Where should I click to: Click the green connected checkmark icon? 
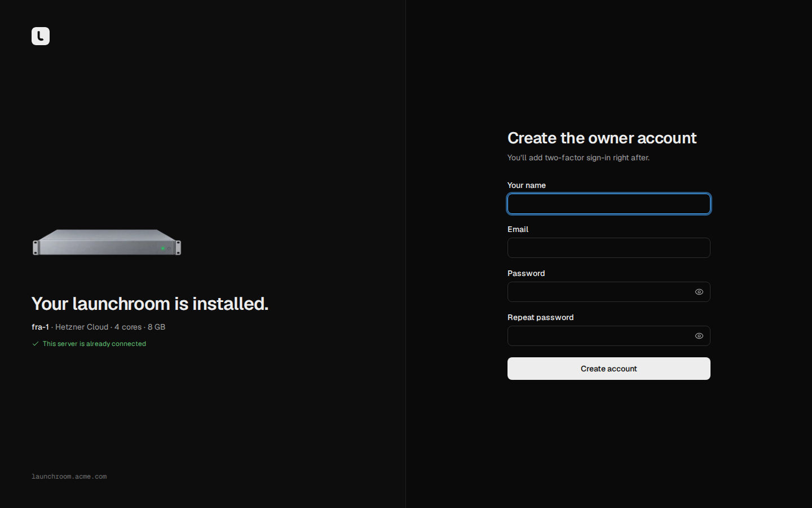(36, 344)
